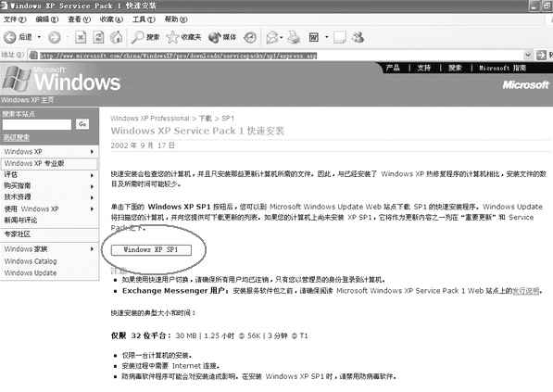This screenshot has height=392, width=553.
Task: Open the Windows XP 主页 link
Action: (x=27, y=100)
